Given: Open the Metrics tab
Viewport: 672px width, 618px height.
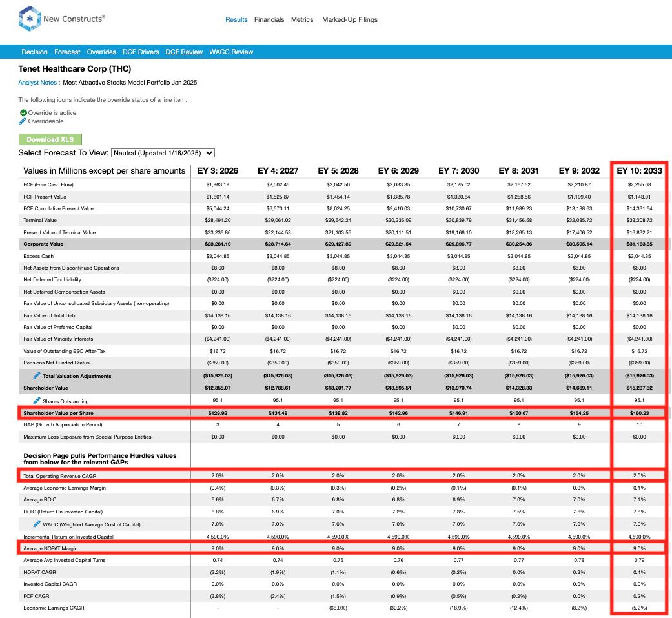Looking at the screenshot, I should (x=302, y=20).
